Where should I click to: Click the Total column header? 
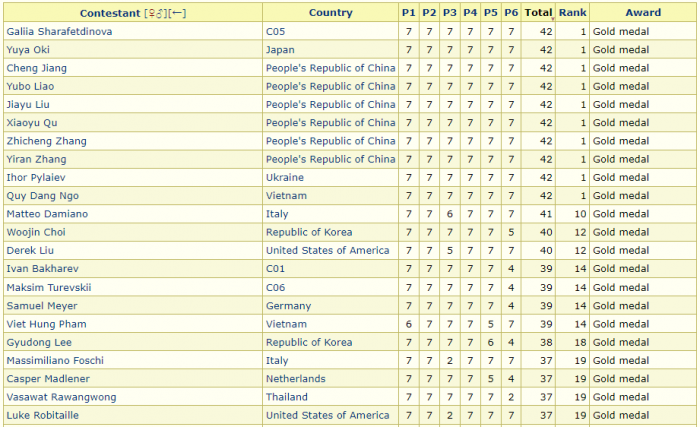tap(538, 13)
